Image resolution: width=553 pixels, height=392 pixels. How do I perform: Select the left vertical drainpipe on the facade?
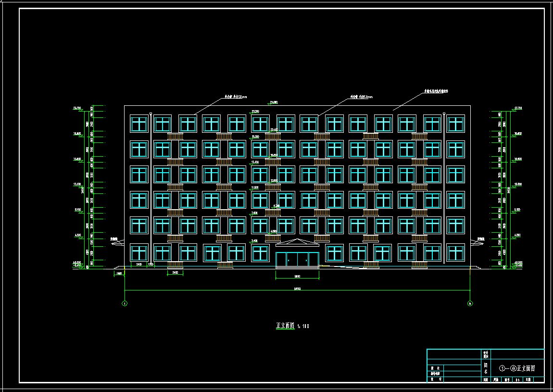tap(151, 188)
